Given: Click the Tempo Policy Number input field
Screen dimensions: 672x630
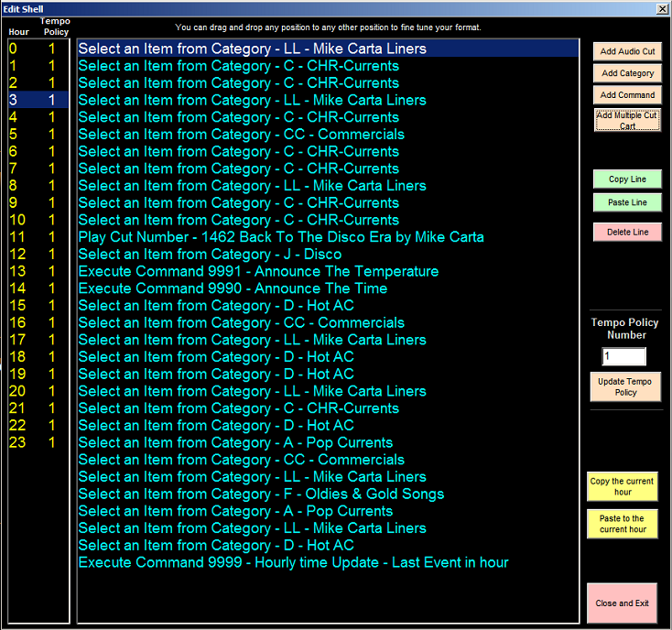Looking at the screenshot, I should click(x=624, y=356).
